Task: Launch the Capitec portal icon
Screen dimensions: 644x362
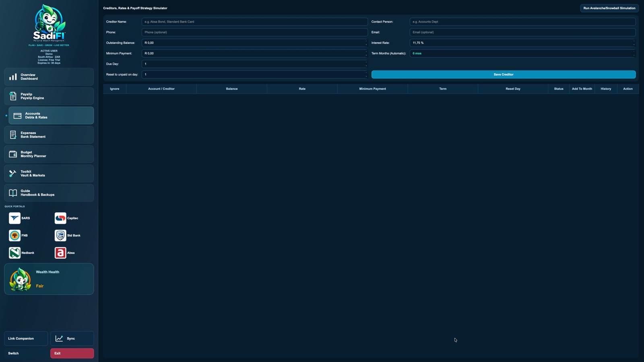Action: point(60,218)
